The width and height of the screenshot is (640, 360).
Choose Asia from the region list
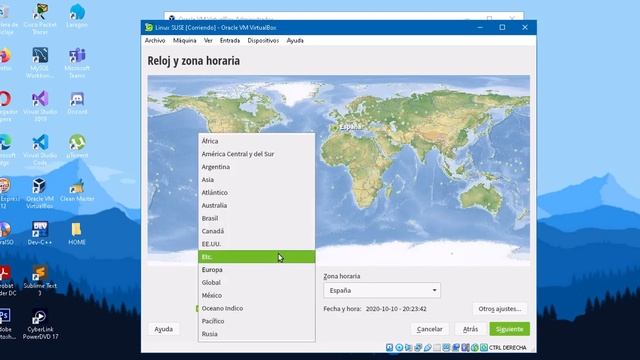click(x=257, y=180)
